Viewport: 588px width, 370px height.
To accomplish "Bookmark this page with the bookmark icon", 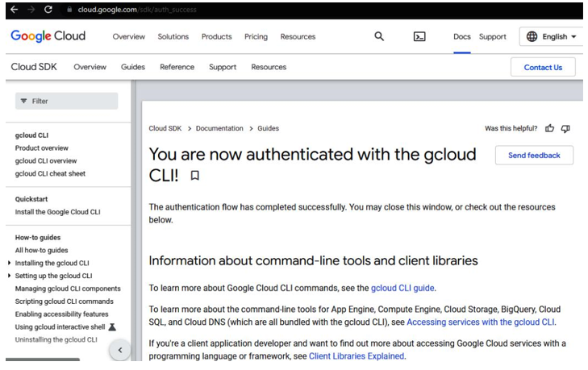I will pos(194,176).
